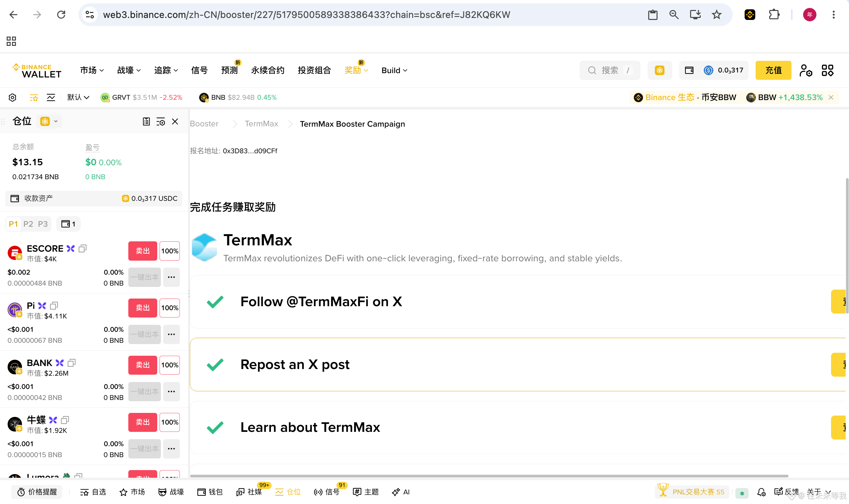Image resolution: width=849 pixels, height=504 pixels.
Task: Expand the 市场 menu
Action: tap(92, 70)
